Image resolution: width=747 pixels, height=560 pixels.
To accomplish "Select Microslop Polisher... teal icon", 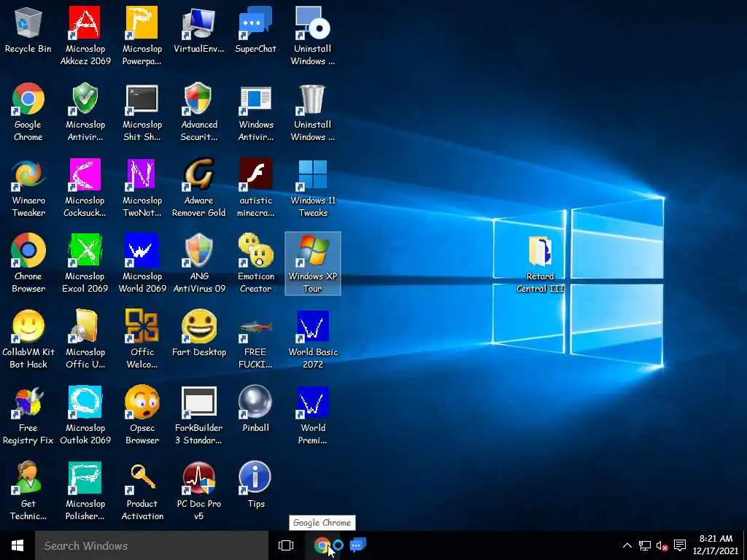I will 85,491.
